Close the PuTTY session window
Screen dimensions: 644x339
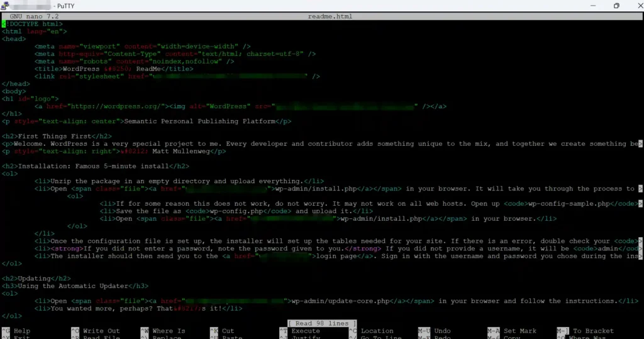click(639, 6)
